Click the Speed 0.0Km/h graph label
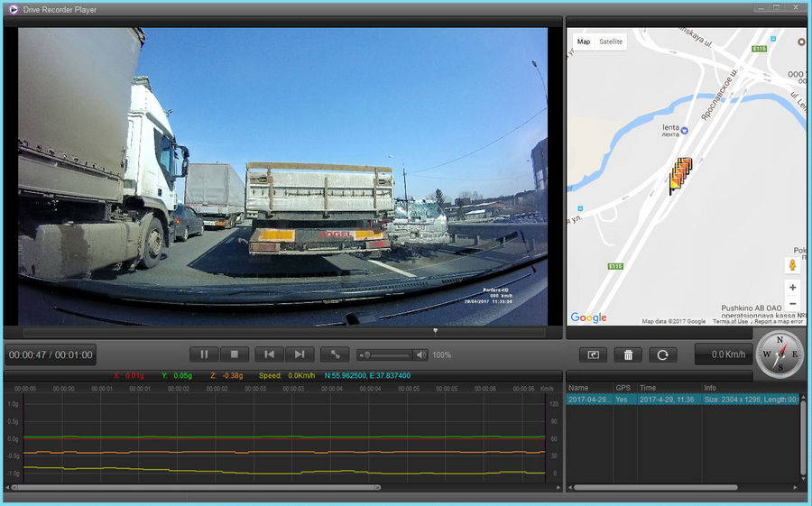 [x=287, y=375]
